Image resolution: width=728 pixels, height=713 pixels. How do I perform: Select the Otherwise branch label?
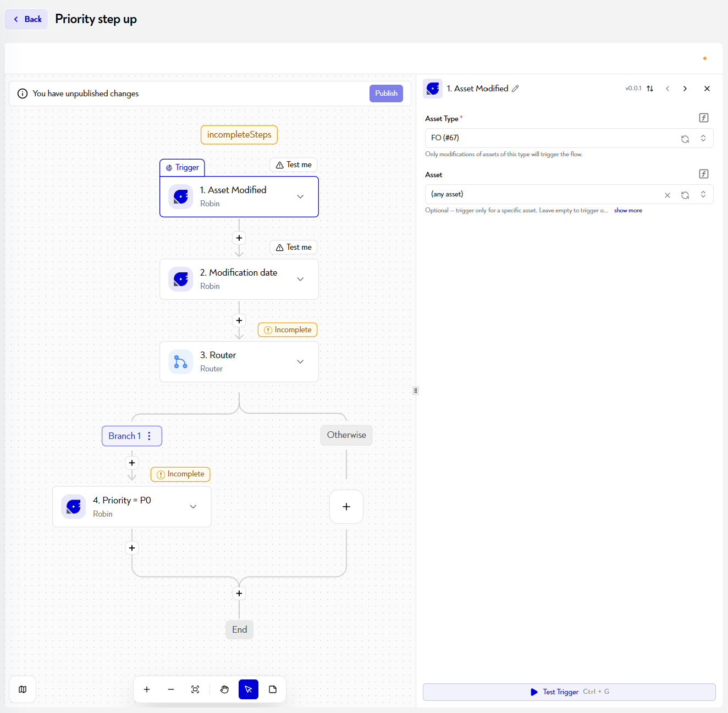pos(346,435)
